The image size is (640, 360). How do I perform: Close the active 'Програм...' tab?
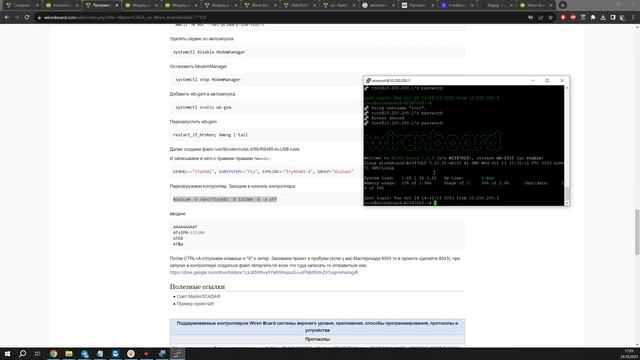(116, 5)
